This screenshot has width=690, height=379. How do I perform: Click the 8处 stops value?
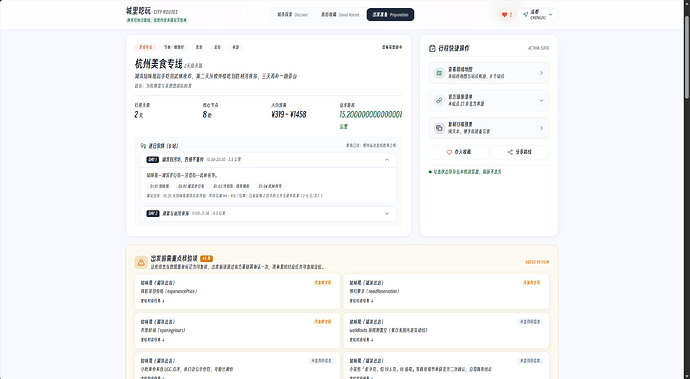[x=207, y=114]
